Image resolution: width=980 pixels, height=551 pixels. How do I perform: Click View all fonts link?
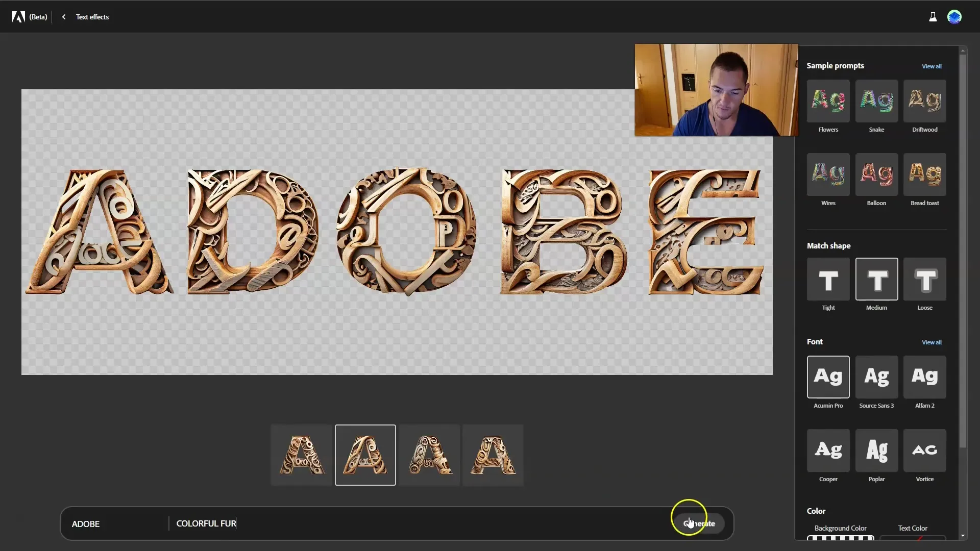[932, 342]
